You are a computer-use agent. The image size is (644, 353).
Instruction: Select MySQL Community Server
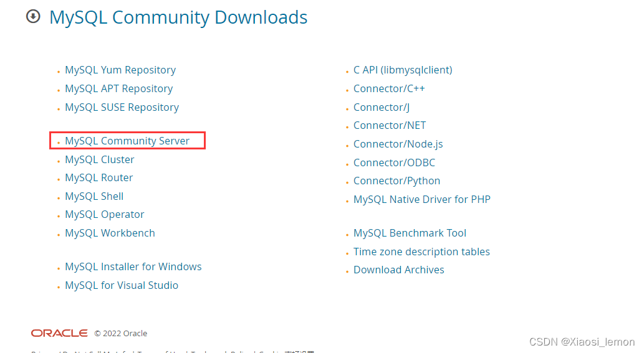click(127, 141)
